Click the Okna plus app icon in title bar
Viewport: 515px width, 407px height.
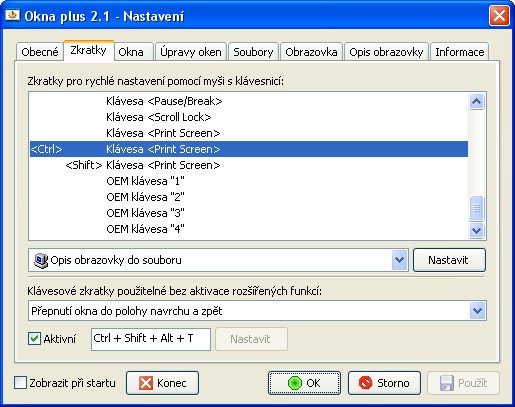tap(12, 15)
